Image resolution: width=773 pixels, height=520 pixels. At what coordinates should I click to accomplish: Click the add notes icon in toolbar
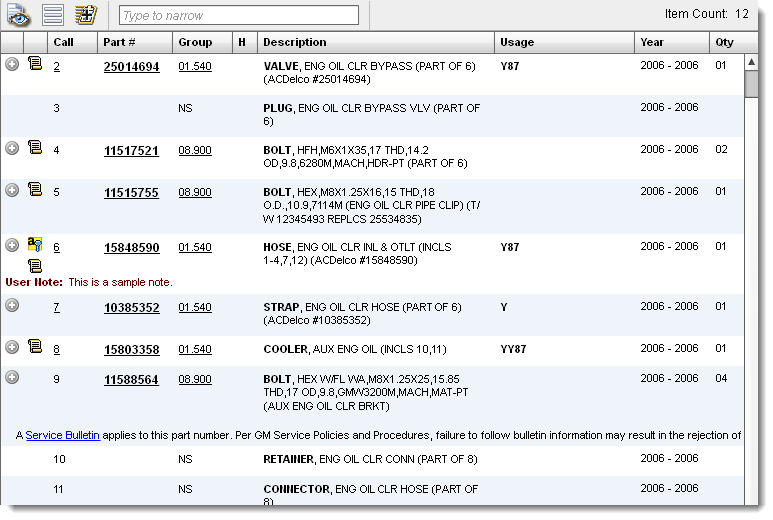pos(86,15)
